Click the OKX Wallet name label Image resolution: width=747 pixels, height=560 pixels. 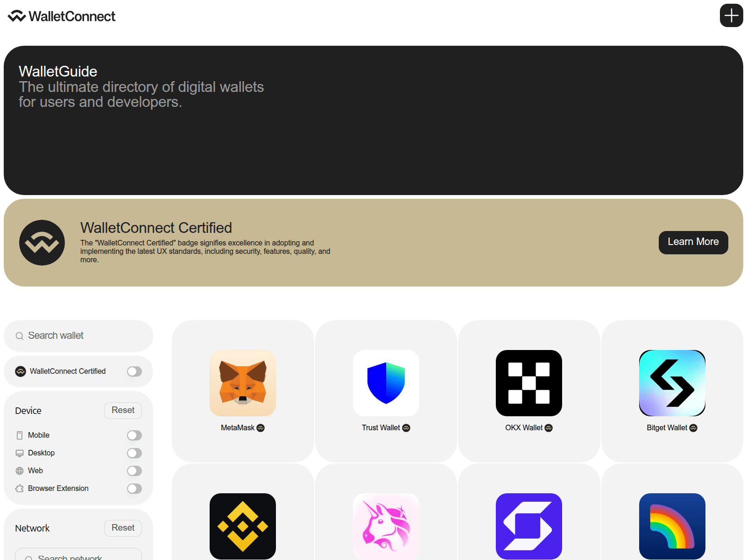[x=524, y=428]
